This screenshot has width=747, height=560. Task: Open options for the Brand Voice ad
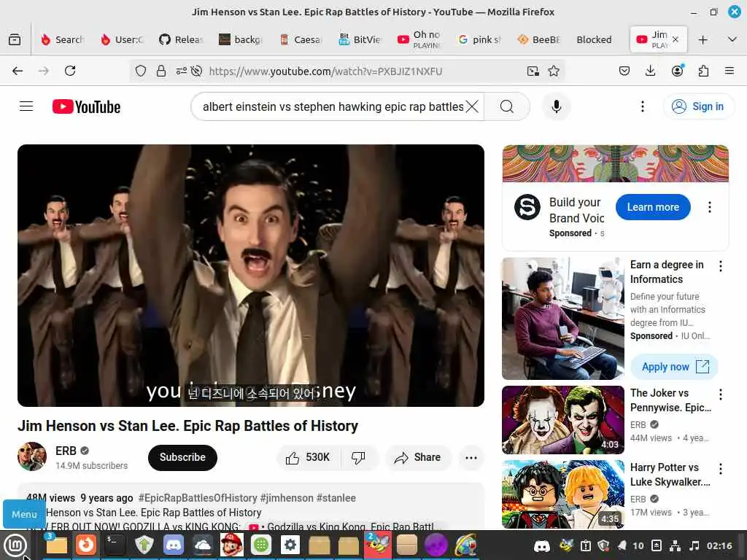pos(709,207)
